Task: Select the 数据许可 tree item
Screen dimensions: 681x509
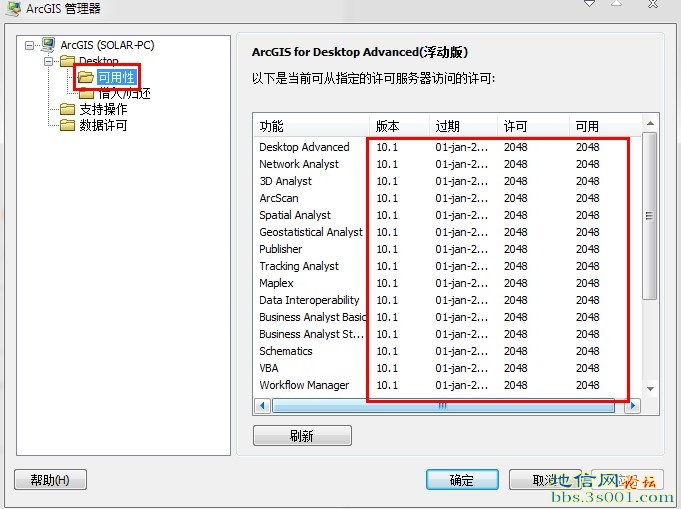Action: [x=103, y=125]
